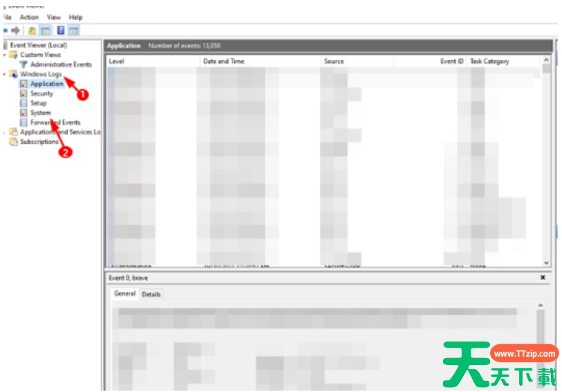The image size is (562, 392).
Task: Select Custom Views in the tree
Action: (40, 55)
